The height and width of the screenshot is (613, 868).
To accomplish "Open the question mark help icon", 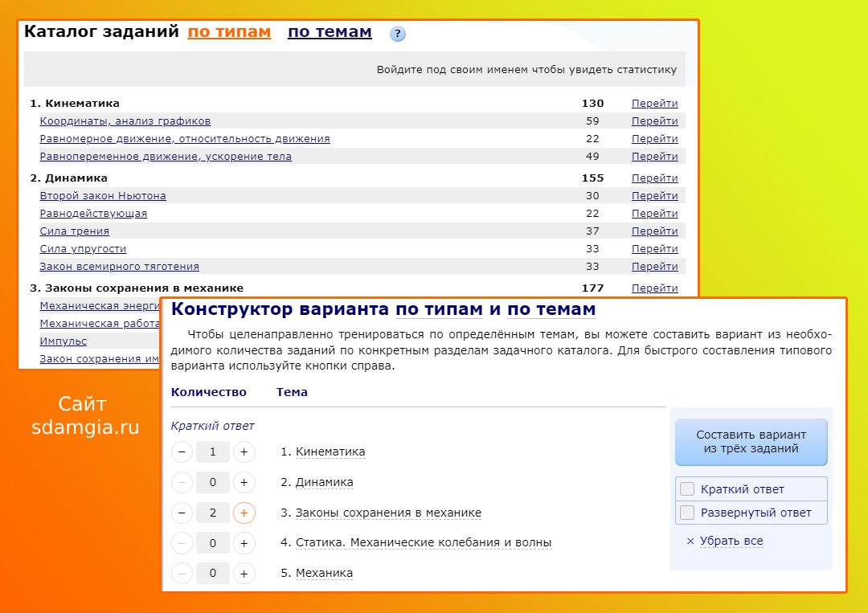I will 398,34.
